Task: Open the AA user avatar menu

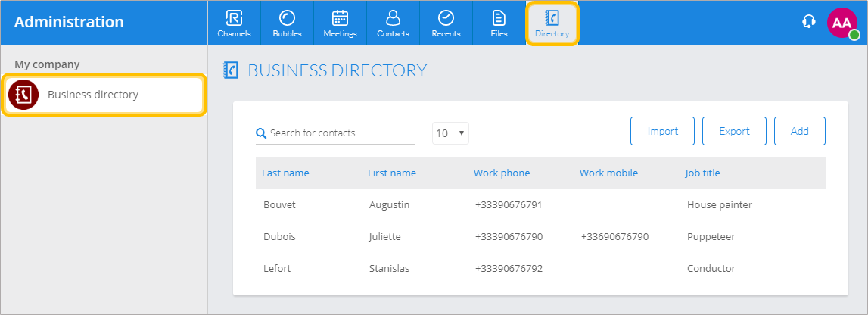Action: point(842,23)
